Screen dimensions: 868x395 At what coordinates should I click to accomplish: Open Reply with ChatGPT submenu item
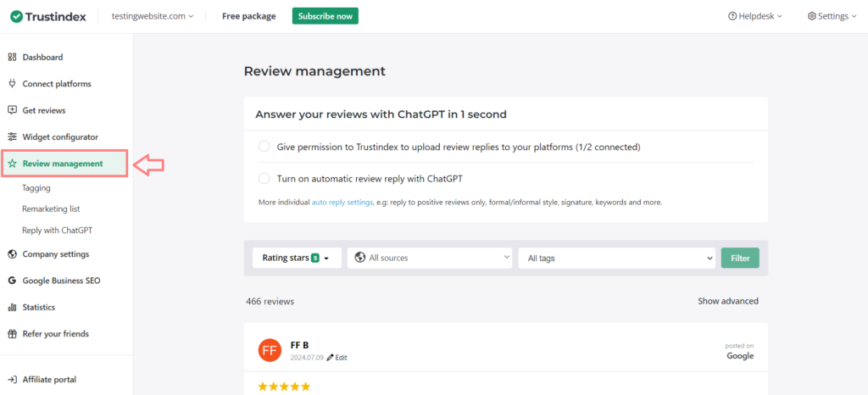pos(57,231)
